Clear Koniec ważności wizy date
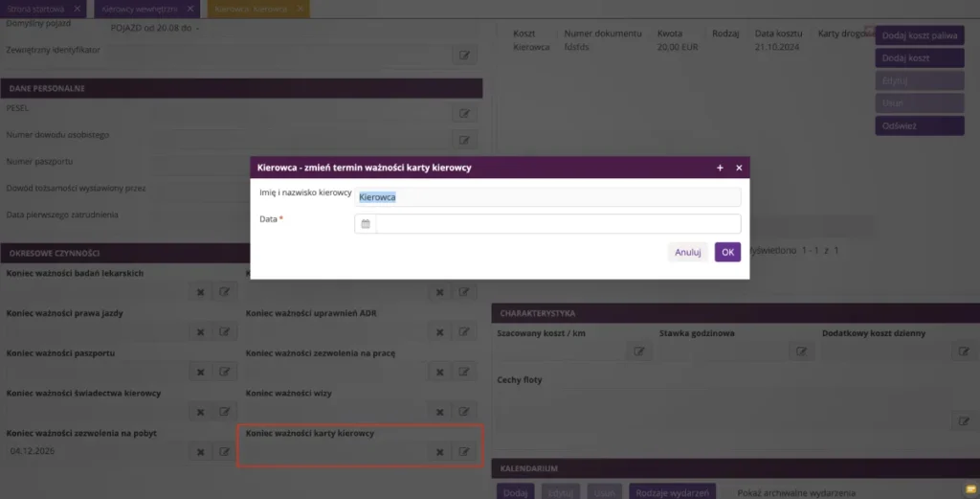 (x=440, y=412)
